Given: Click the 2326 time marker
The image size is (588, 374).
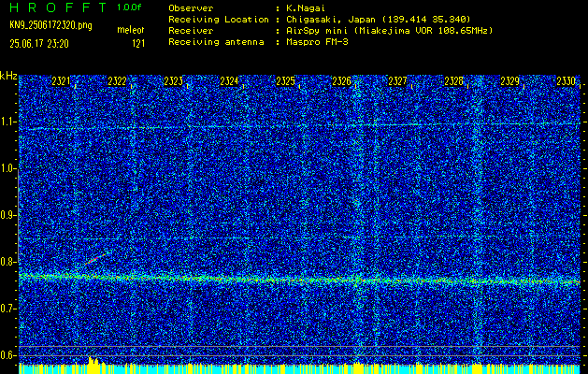Looking at the screenshot, I should pyautogui.click(x=341, y=81).
